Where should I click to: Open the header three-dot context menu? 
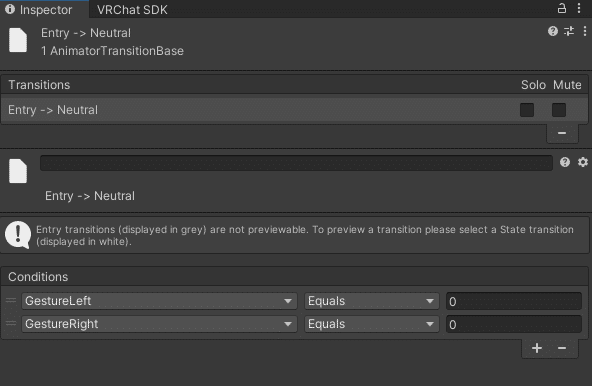(x=584, y=31)
